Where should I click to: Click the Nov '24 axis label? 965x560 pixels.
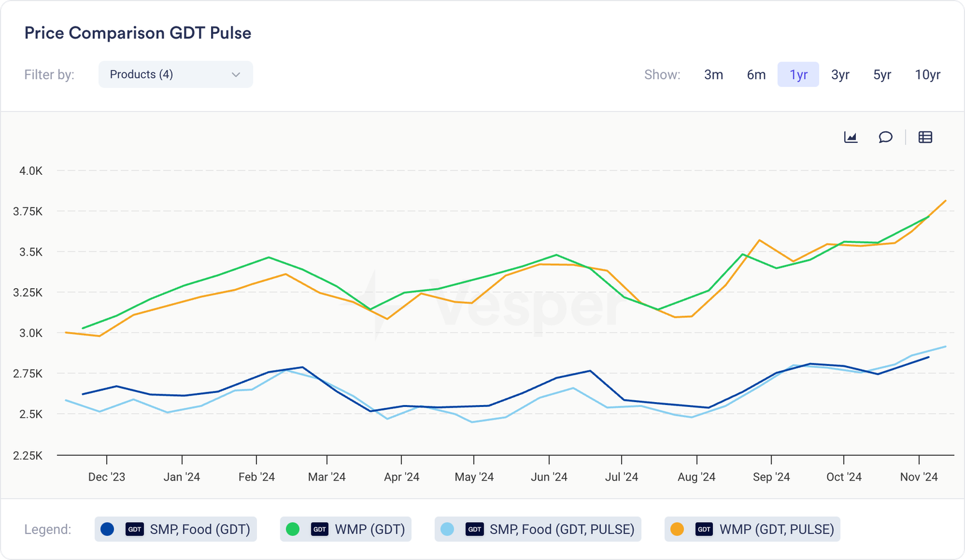point(919,477)
